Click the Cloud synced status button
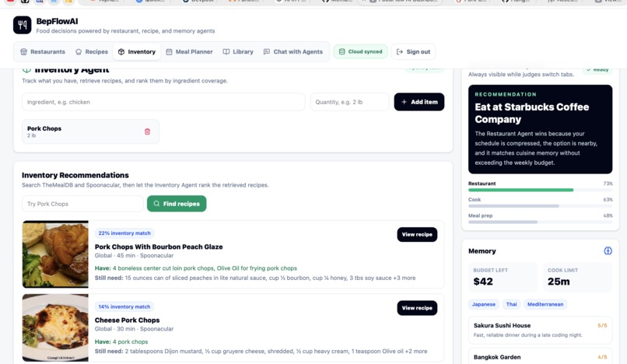627x364 pixels. pos(360,51)
